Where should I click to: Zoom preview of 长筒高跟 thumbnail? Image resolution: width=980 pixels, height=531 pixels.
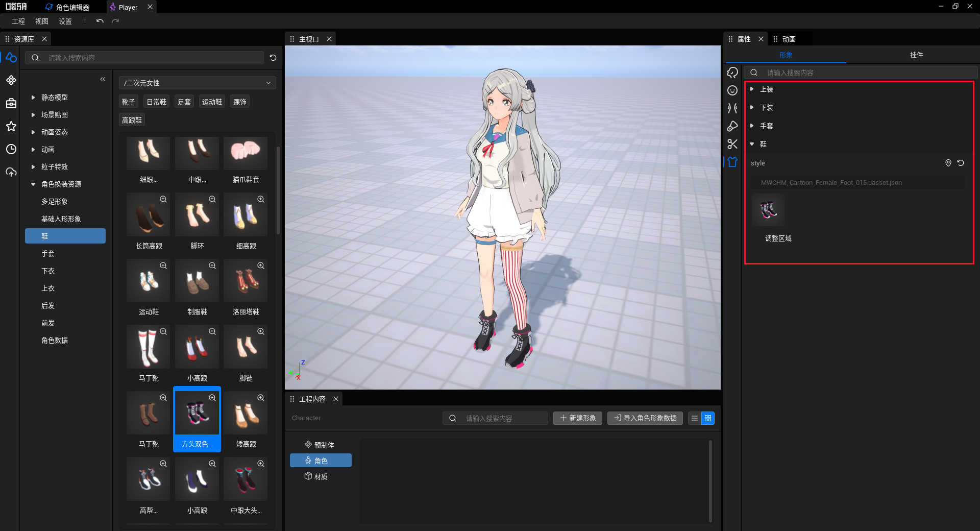pyautogui.click(x=163, y=199)
